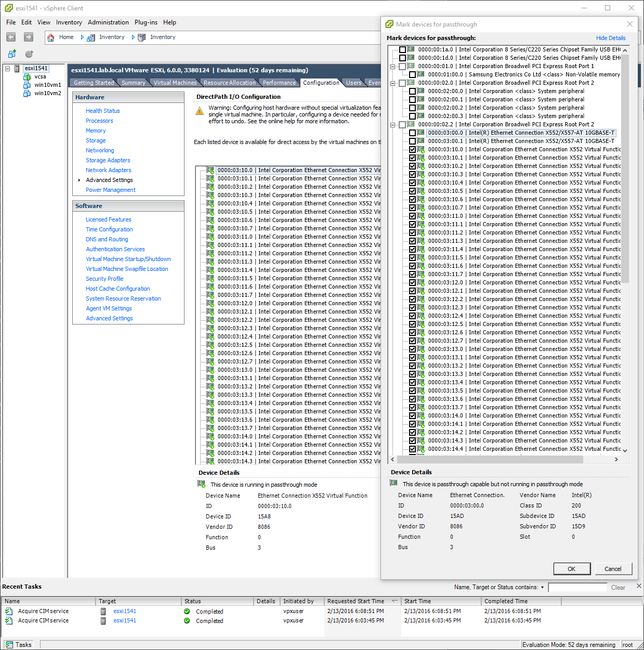
Task: Click the dialog horizontal scrollbar right arrow
Action: click(616, 460)
